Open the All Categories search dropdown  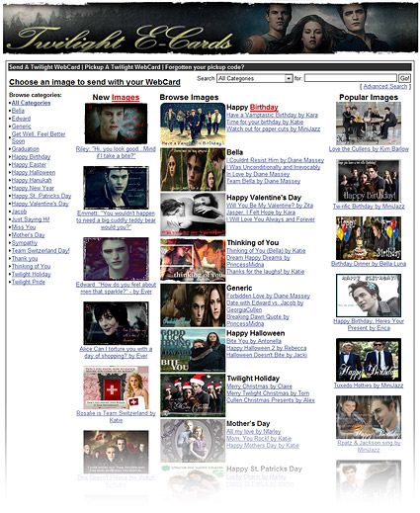tap(254, 78)
